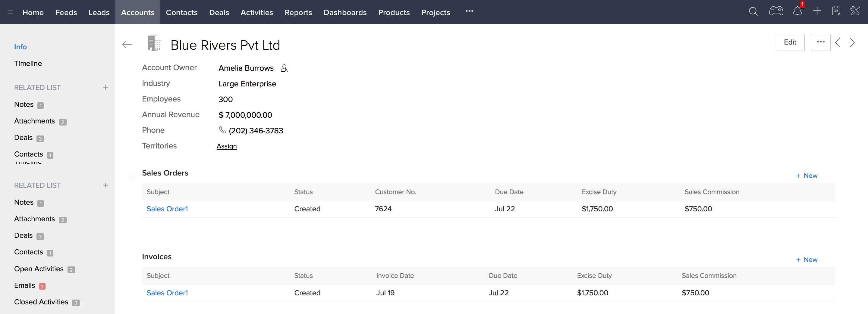
Task: Open the hamburger navigation menu
Action: (x=11, y=12)
